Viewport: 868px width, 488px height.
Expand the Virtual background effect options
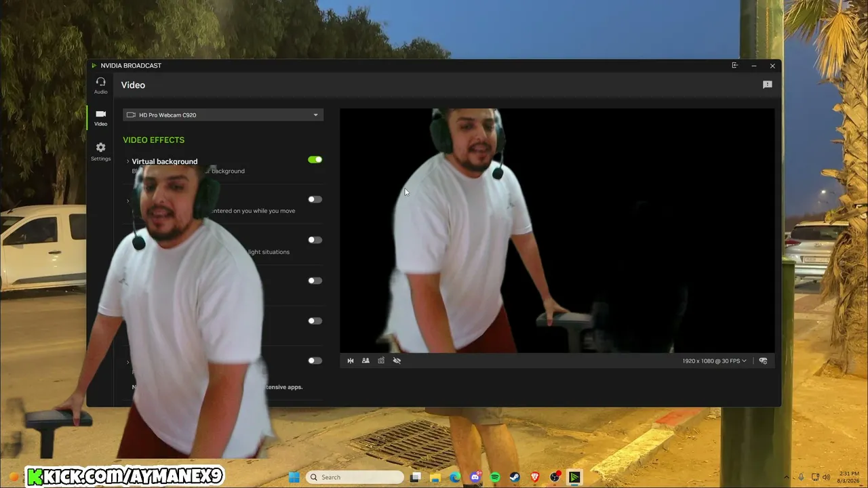click(127, 161)
